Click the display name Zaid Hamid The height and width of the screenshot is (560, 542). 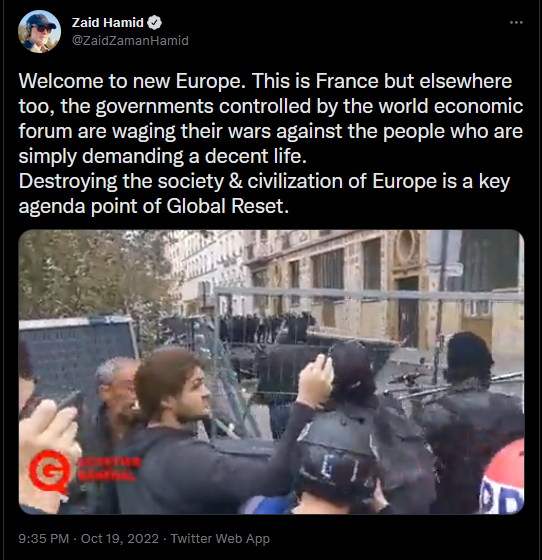107,23
